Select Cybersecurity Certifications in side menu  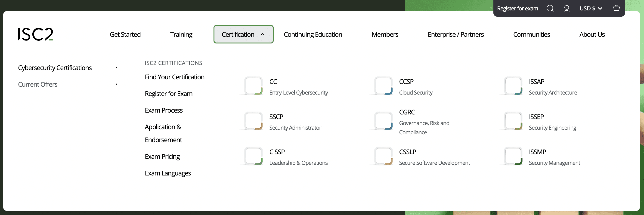[x=55, y=68]
